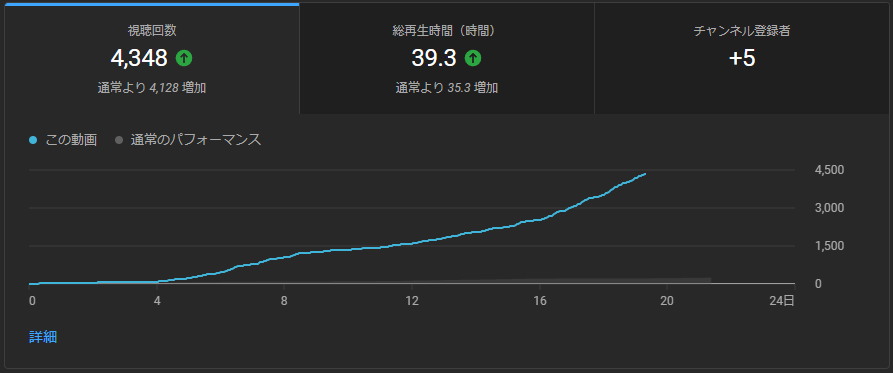
Task: Click green up-arrow icon beside 39.3
Action: (473, 58)
